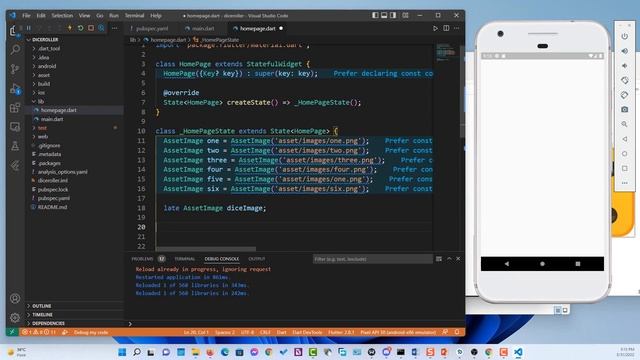The image size is (640, 360).
Task: Switch to the main.dart editor tab
Action: (x=203, y=29)
